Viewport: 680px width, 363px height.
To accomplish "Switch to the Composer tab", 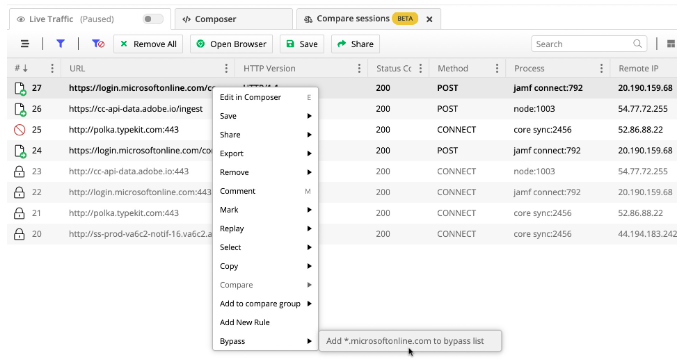I will 233,19.
